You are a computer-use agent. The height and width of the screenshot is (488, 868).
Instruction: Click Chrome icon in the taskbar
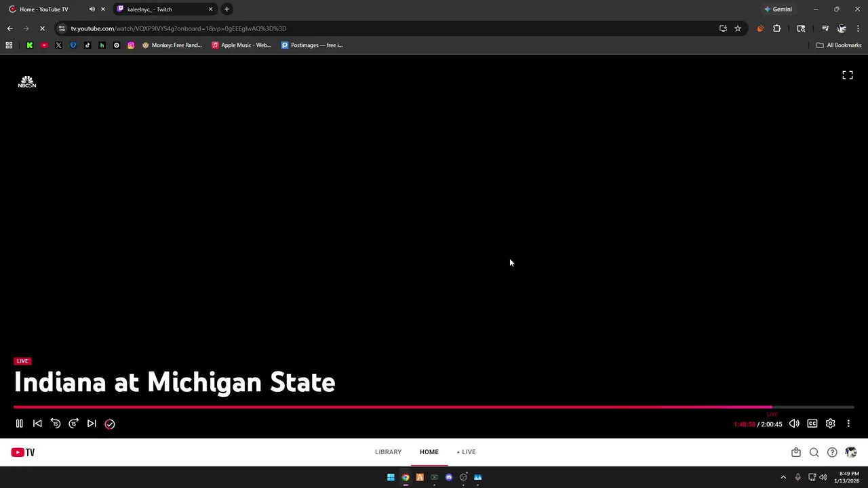point(406,477)
